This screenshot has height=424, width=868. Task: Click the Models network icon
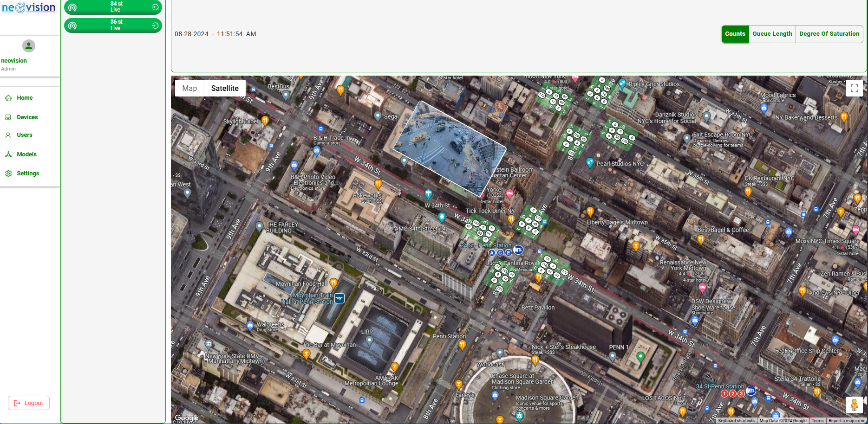tap(8, 154)
